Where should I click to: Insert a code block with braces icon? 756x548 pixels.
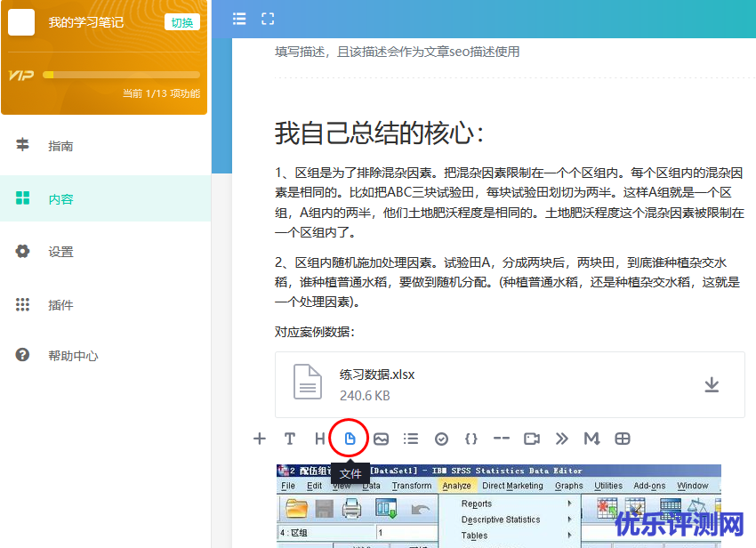click(471, 439)
